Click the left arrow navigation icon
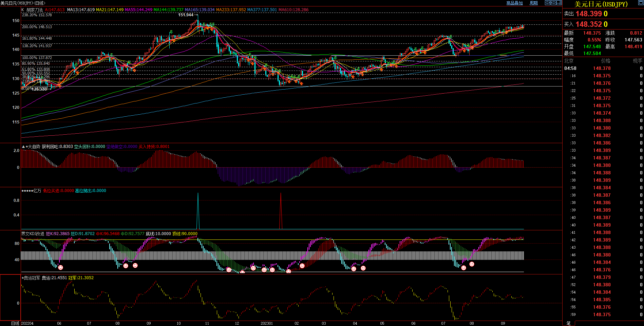The width and height of the screenshot is (644, 326). pyautogui.click(x=547, y=3)
